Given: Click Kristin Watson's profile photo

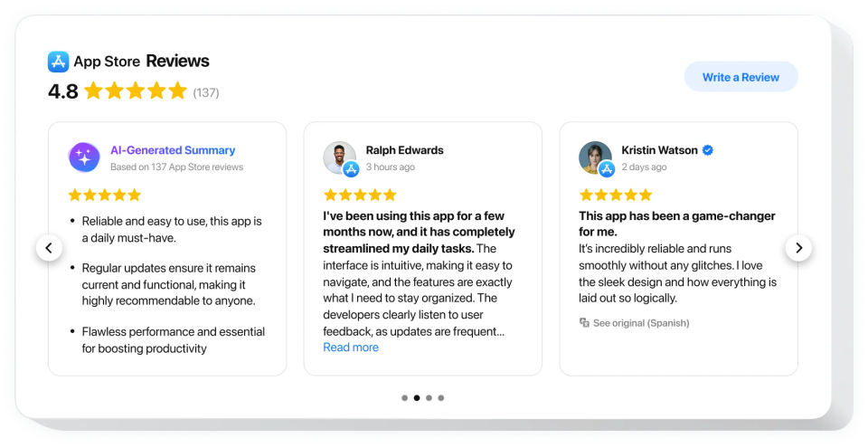Looking at the screenshot, I should (x=595, y=157).
